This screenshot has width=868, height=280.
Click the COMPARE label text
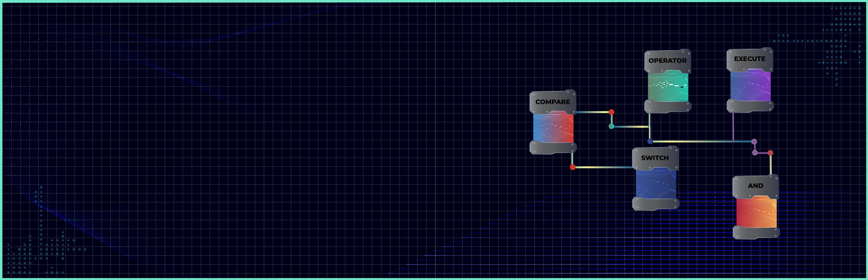pyautogui.click(x=552, y=102)
